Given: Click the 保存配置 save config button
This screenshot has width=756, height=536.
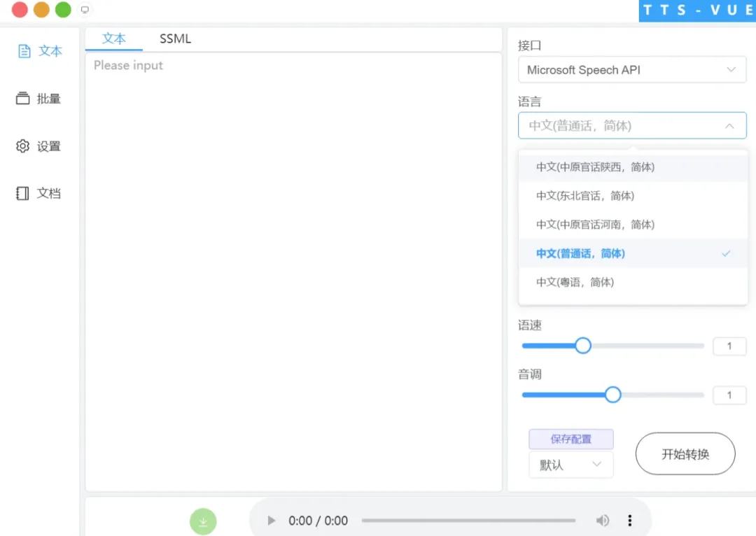Looking at the screenshot, I should tap(571, 439).
